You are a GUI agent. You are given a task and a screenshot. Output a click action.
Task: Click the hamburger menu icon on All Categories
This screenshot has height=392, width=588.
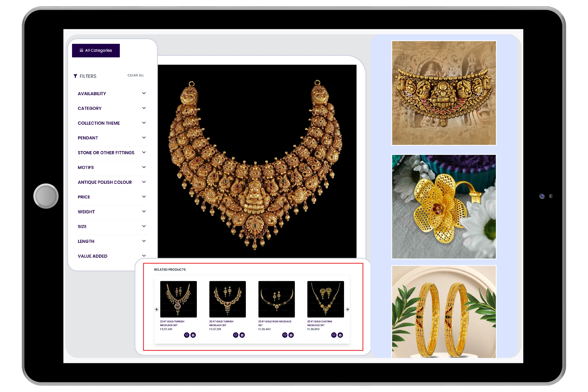pos(81,50)
